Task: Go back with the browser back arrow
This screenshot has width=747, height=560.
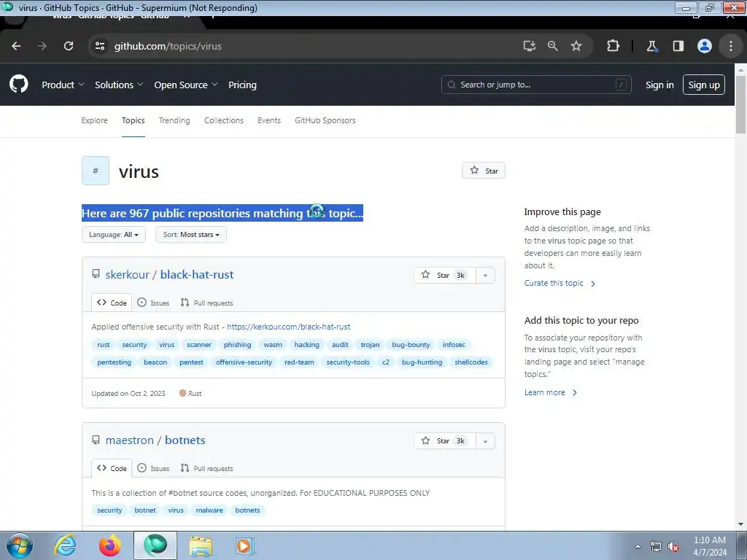Action: pyautogui.click(x=16, y=46)
